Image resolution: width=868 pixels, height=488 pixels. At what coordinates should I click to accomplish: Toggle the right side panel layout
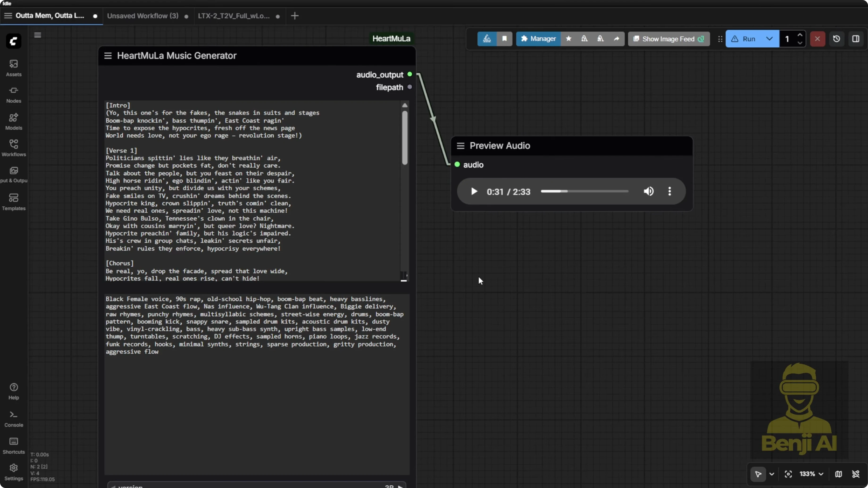[855, 39]
